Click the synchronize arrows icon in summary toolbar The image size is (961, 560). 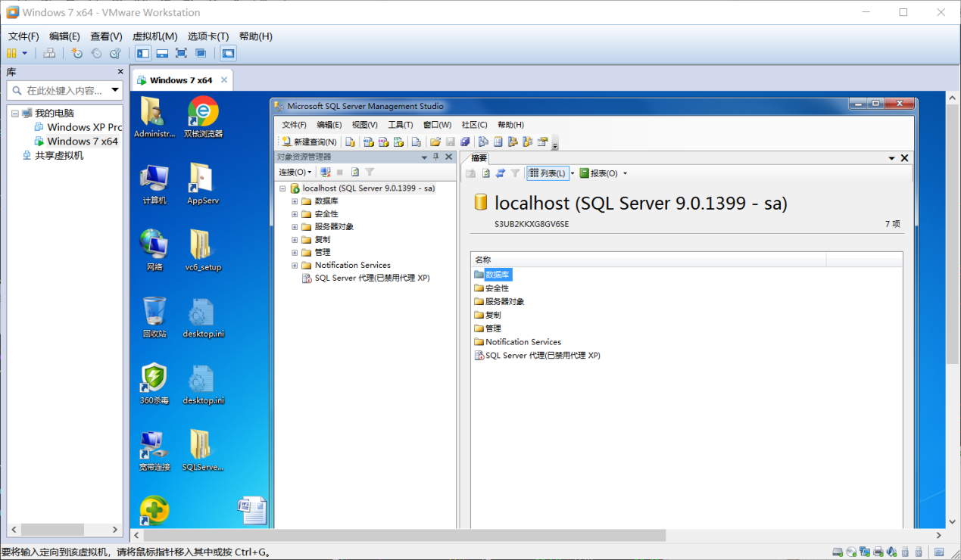click(501, 173)
